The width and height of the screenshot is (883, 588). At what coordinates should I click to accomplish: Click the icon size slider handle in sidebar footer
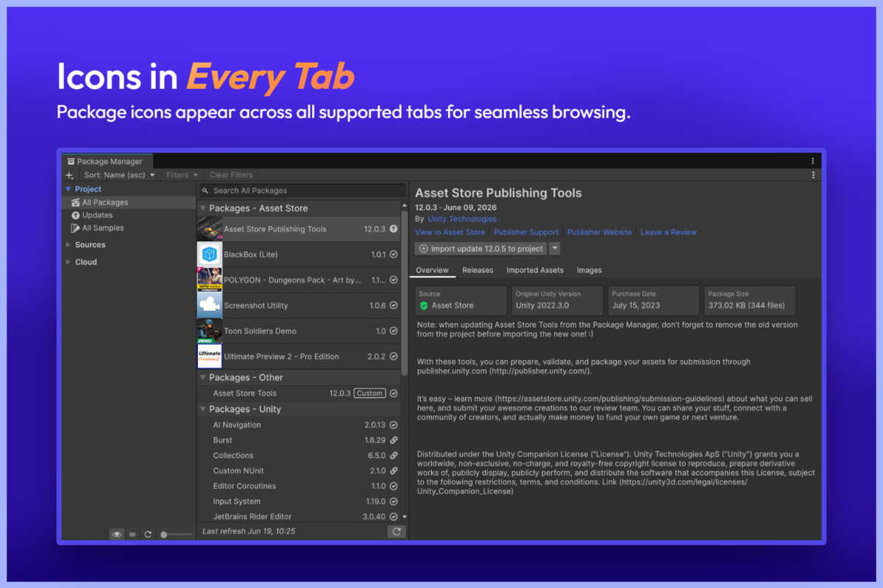164,534
